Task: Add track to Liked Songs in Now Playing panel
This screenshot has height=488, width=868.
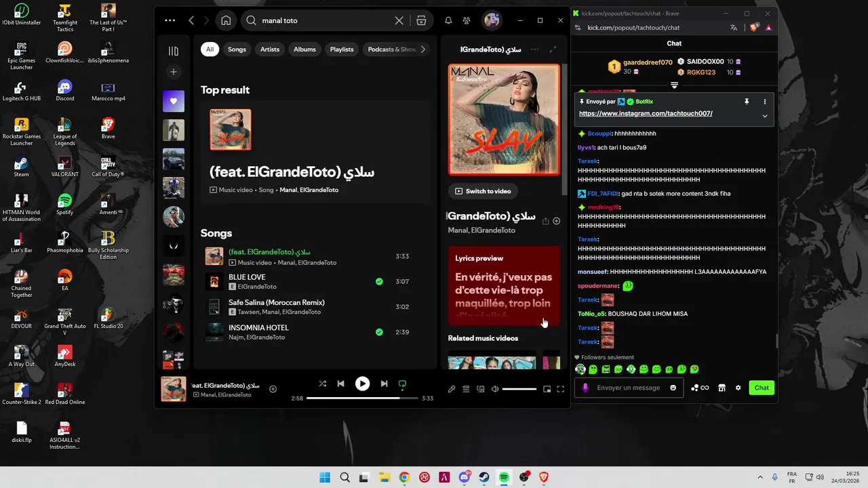Action: click(x=556, y=221)
